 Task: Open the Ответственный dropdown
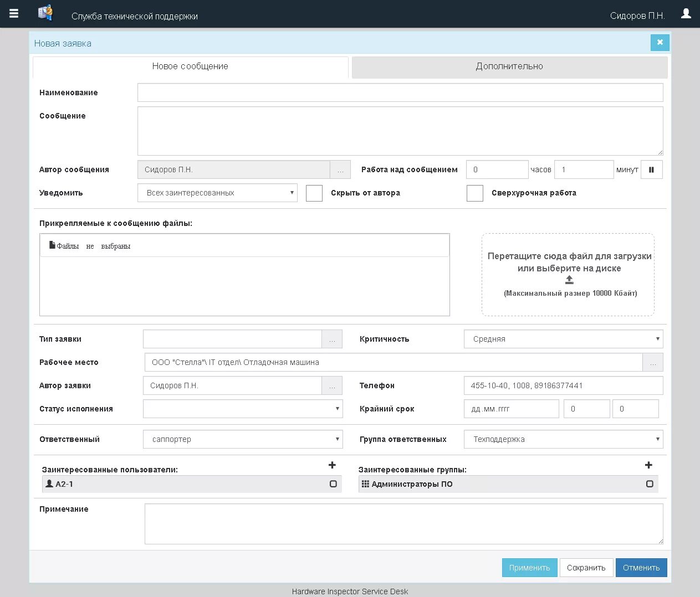point(243,439)
